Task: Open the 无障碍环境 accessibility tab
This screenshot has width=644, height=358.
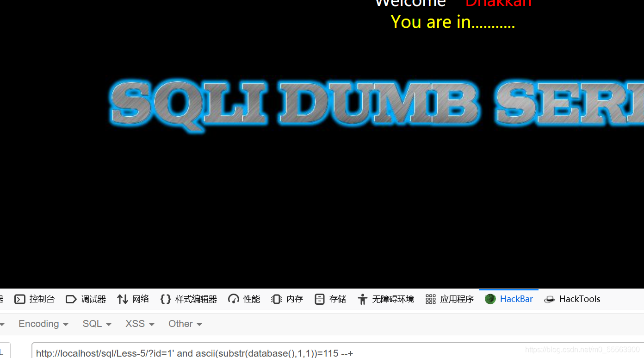Action: (x=386, y=299)
